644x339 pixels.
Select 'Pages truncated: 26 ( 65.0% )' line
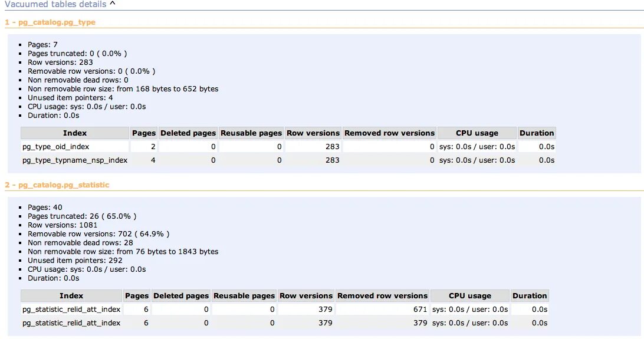82,216
